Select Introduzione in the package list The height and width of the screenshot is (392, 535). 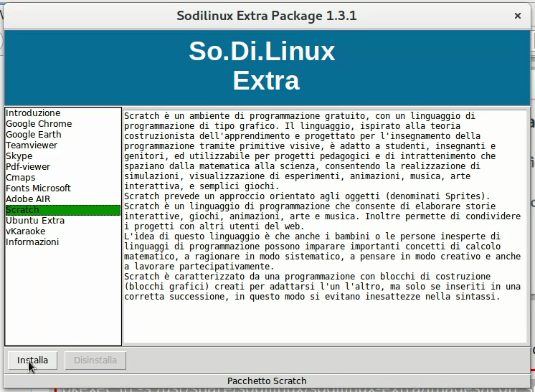pyautogui.click(x=33, y=113)
